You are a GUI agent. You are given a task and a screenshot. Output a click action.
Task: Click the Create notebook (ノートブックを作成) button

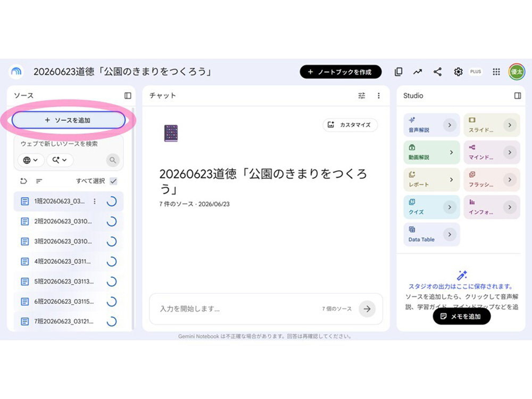[340, 72]
